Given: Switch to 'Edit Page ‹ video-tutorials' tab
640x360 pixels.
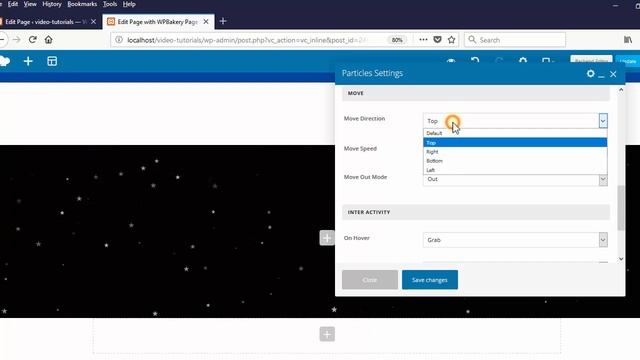Looking at the screenshot, I should pyautogui.click(x=45, y=22).
